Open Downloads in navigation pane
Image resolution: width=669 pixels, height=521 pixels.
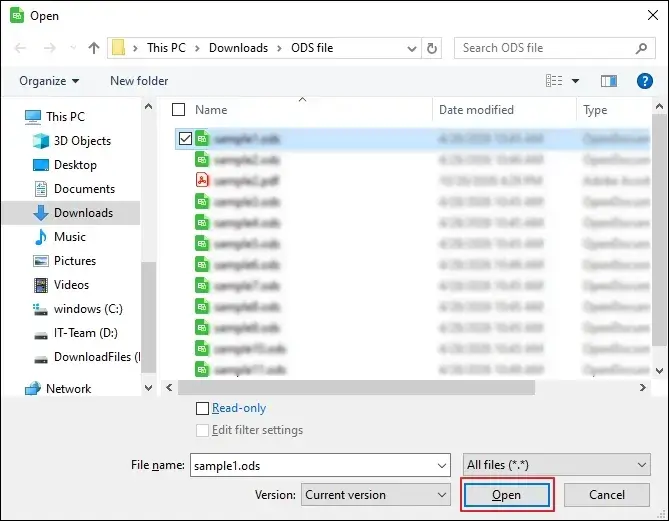click(71, 212)
